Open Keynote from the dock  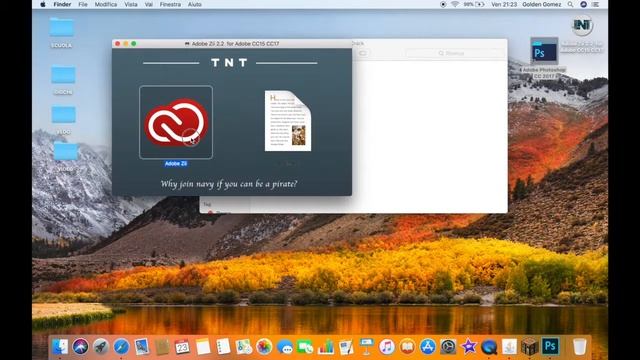366,347
